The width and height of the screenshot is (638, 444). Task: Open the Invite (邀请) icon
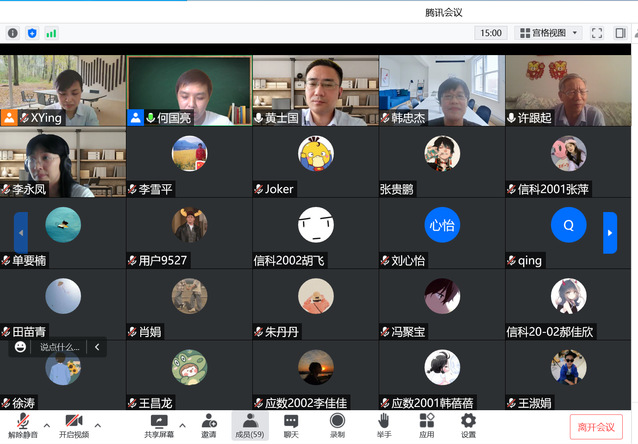click(x=208, y=425)
